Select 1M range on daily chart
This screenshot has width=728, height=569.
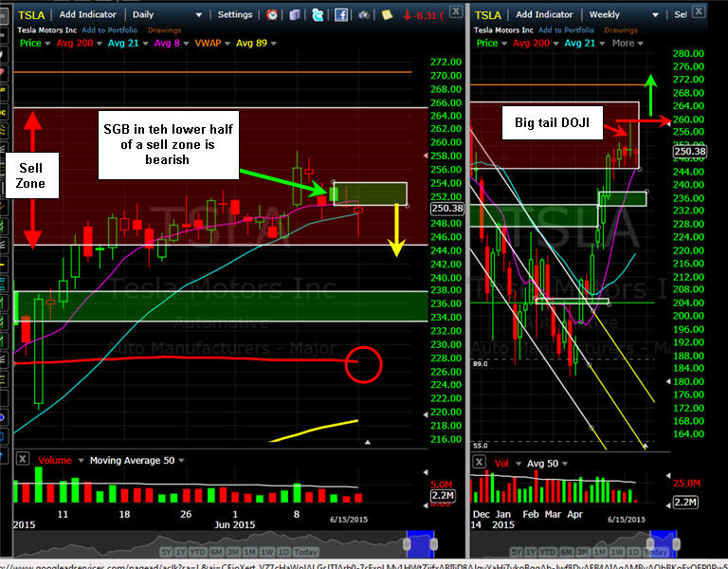(250, 552)
